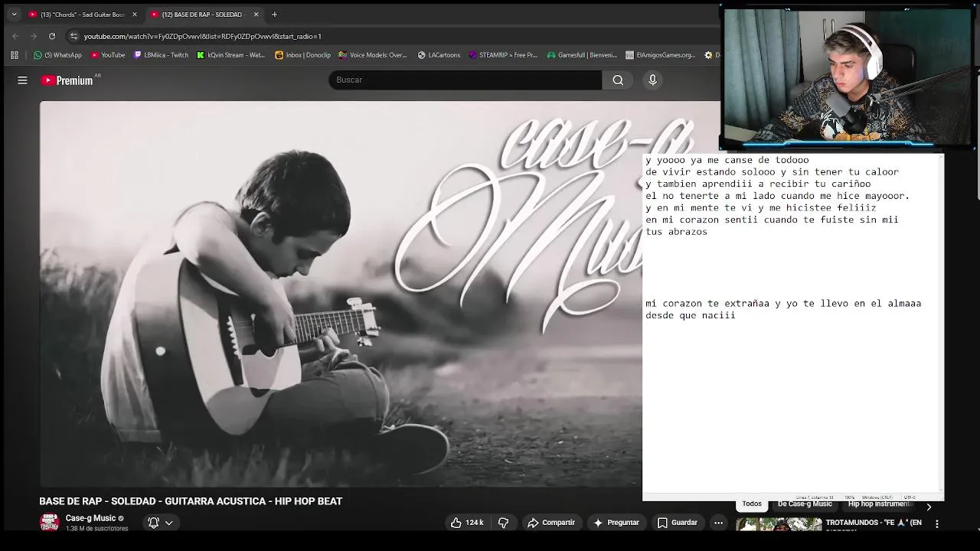This screenshot has height=551, width=980.
Task: Select the Todos filter chip
Action: tap(752, 504)
